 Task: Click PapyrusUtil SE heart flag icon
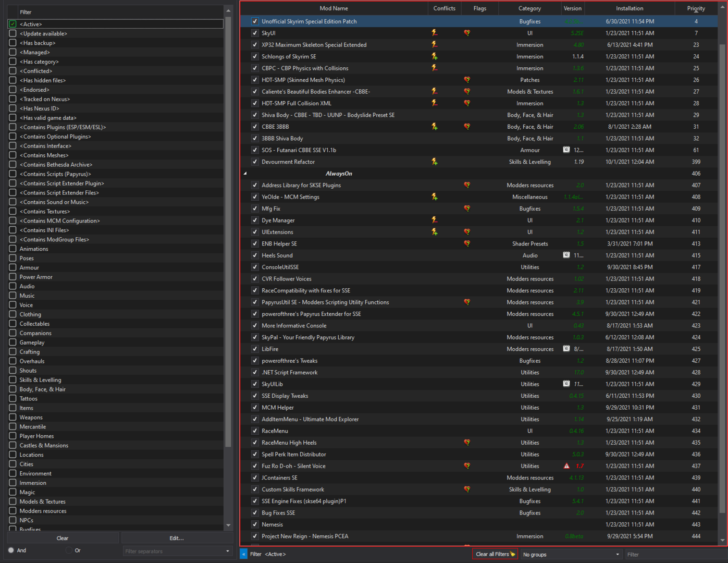pyautogui.click(x=467, y=302)
